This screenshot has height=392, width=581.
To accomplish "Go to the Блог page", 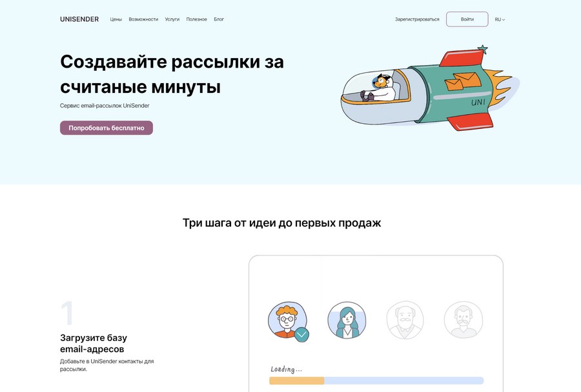I will [x=219, y=19].
